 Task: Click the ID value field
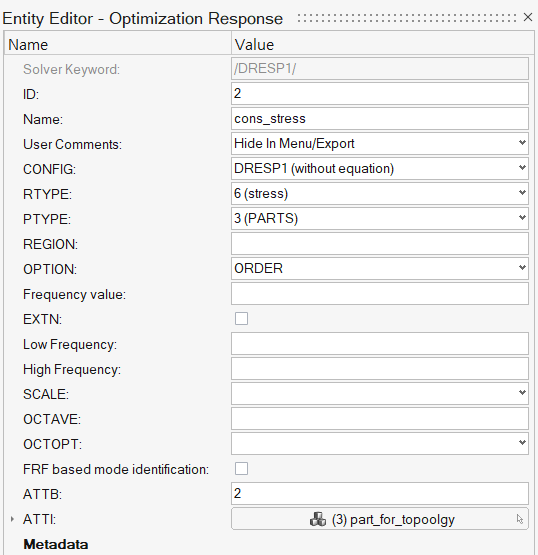click(x=380, y=93)
